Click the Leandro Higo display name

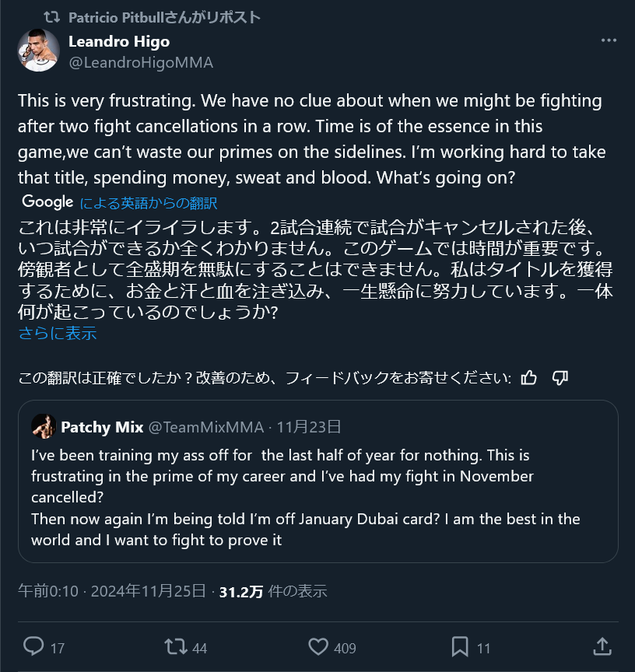click(119, 41)
